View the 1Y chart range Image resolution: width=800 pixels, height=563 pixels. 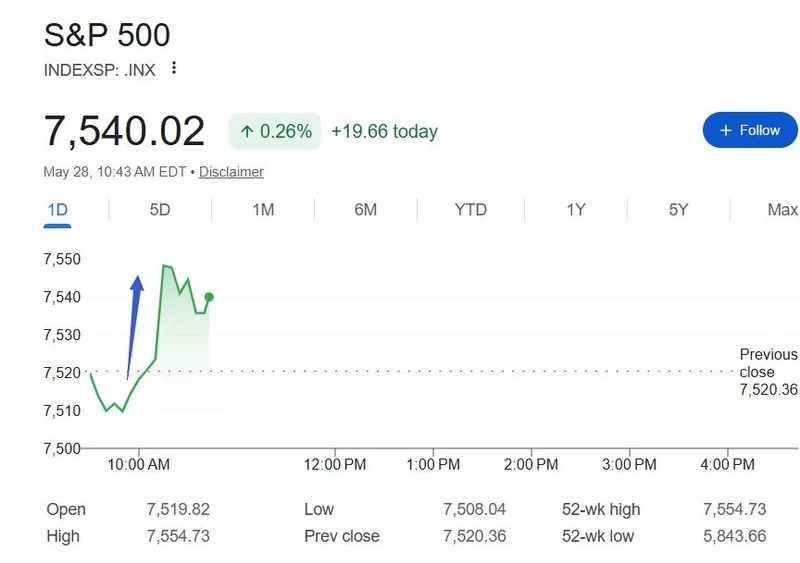tap(576, 210)
